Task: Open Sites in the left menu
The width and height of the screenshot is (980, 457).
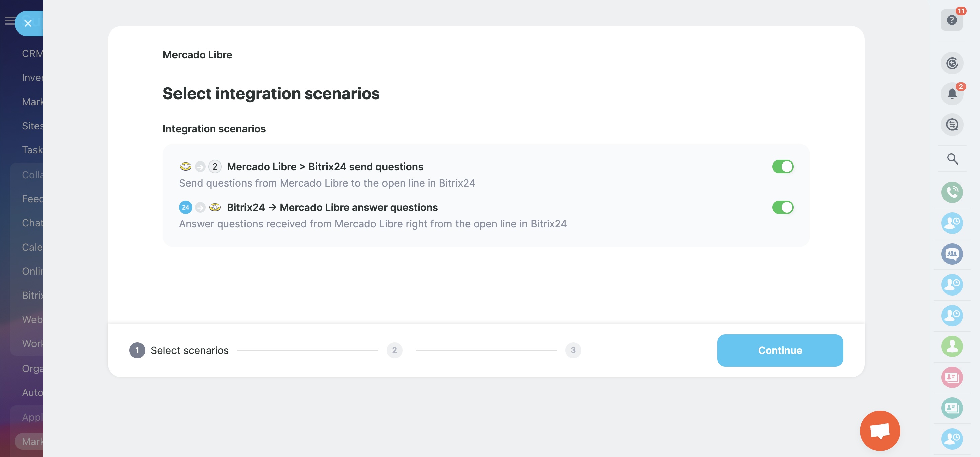Action: [32, 126]
